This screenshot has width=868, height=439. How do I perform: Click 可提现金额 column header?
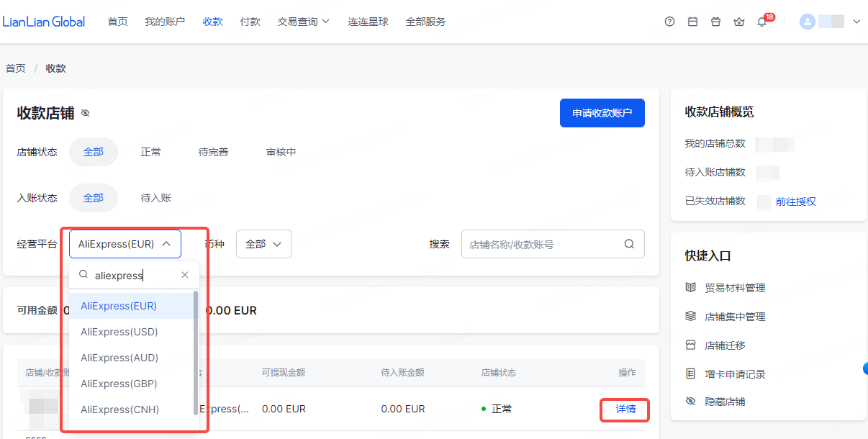(x=284, y=372)
